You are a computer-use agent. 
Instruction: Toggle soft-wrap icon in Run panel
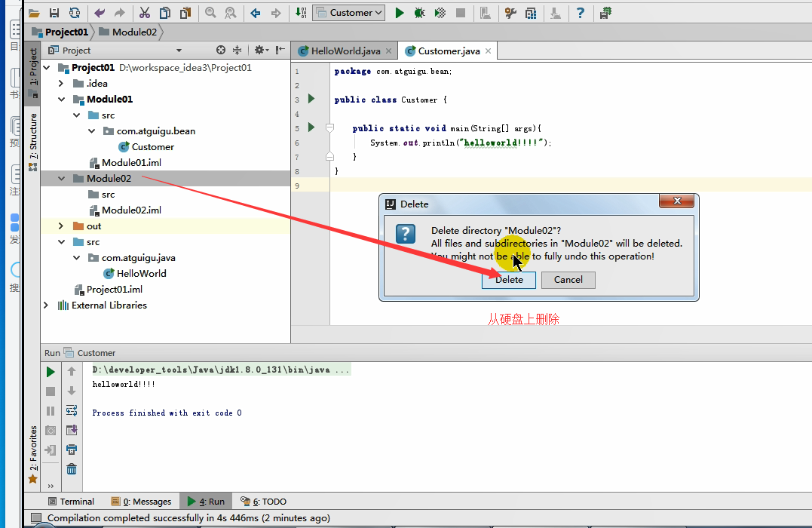72,411
